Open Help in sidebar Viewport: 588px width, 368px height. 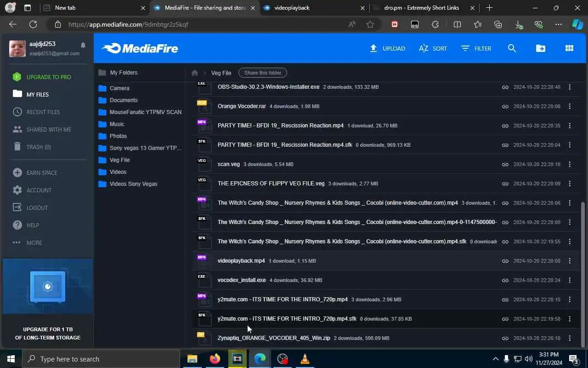click(26, 225)
